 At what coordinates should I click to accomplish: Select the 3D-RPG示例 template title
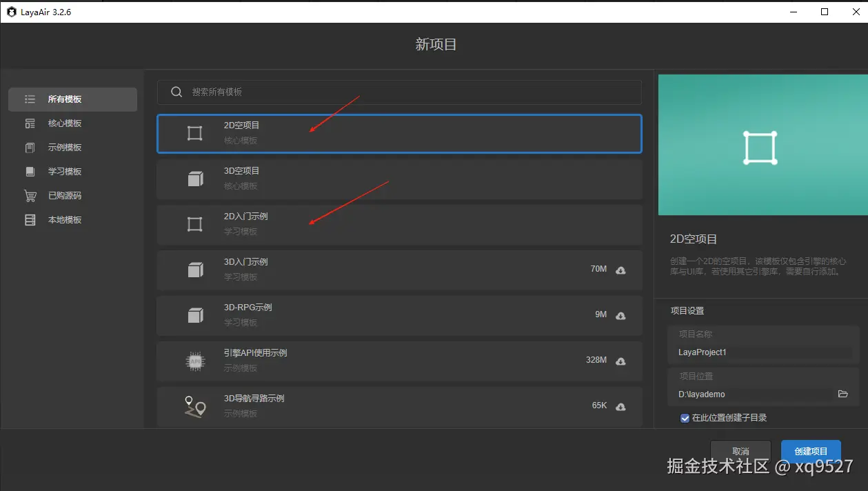248,308
